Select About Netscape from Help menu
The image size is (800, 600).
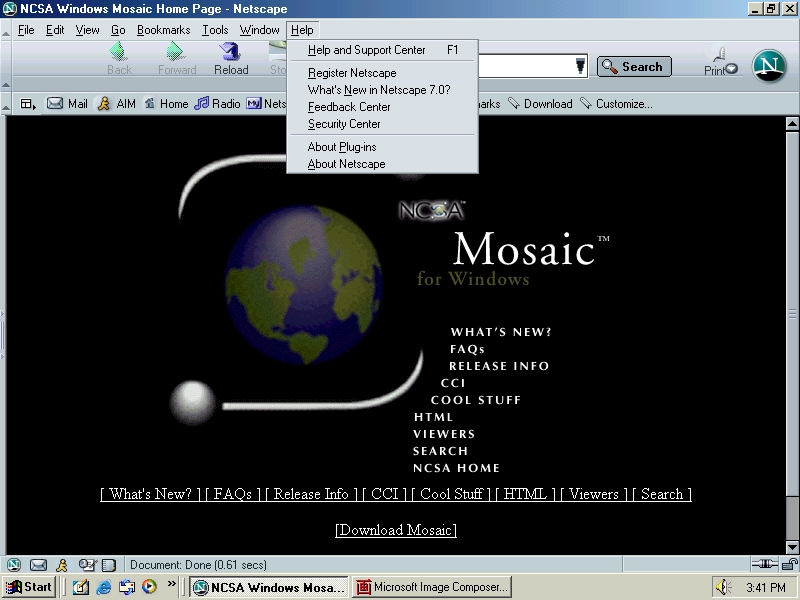pos(346,164)
